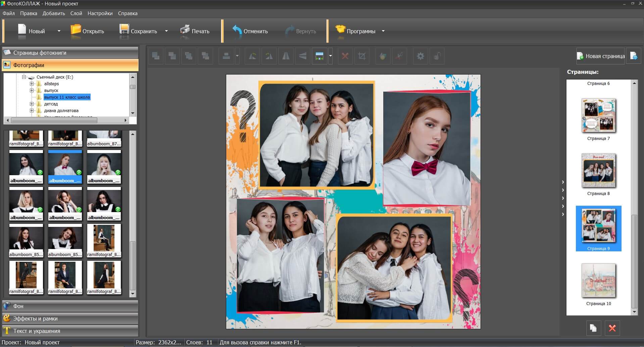Click the bring to front layer icon
Viewport: 644px width, 347px height.
[x=189, y=56]
